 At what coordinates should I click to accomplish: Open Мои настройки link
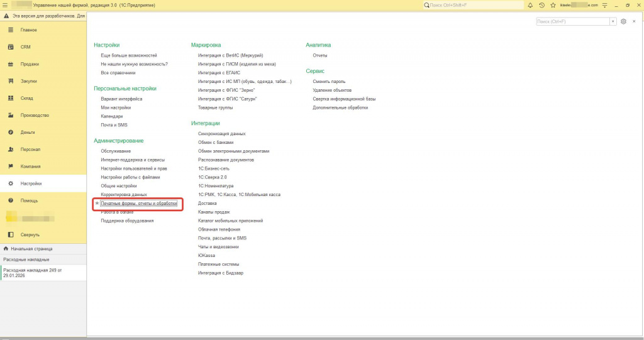pyautogui.click(x=116, y=107)
